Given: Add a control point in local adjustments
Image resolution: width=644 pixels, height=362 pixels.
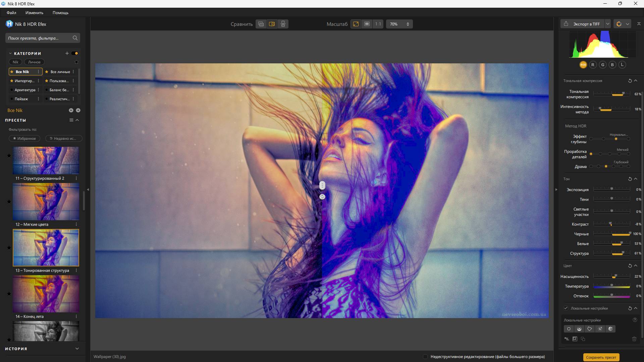Looking at the screenshot, I should coord(569,329).
